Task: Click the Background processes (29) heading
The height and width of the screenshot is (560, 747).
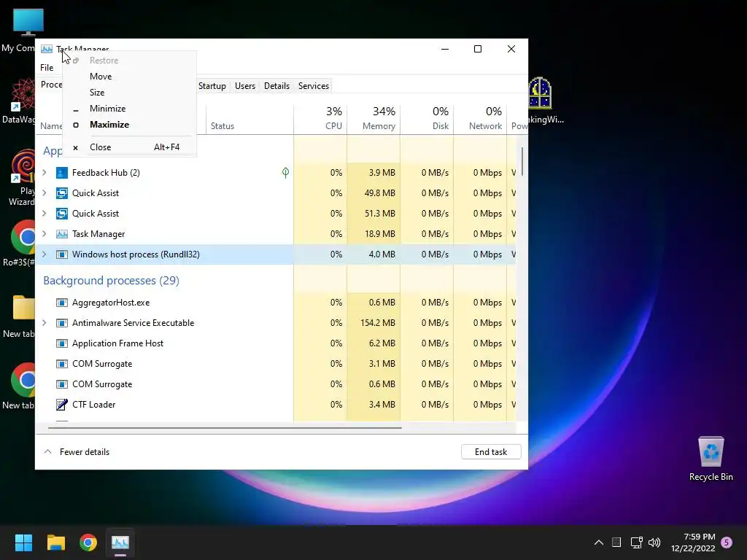Action: [x=111, y=281]
